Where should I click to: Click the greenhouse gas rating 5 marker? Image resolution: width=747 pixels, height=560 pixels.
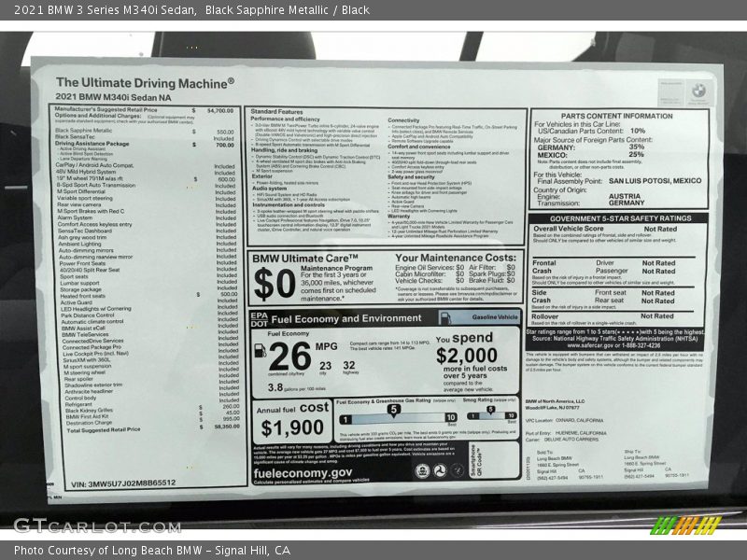[393, 411]
